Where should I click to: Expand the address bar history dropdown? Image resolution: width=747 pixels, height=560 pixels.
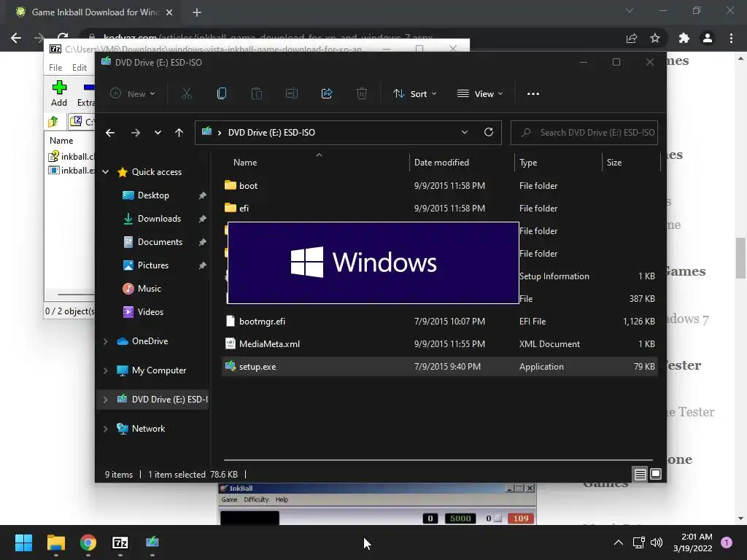[465, 133]
